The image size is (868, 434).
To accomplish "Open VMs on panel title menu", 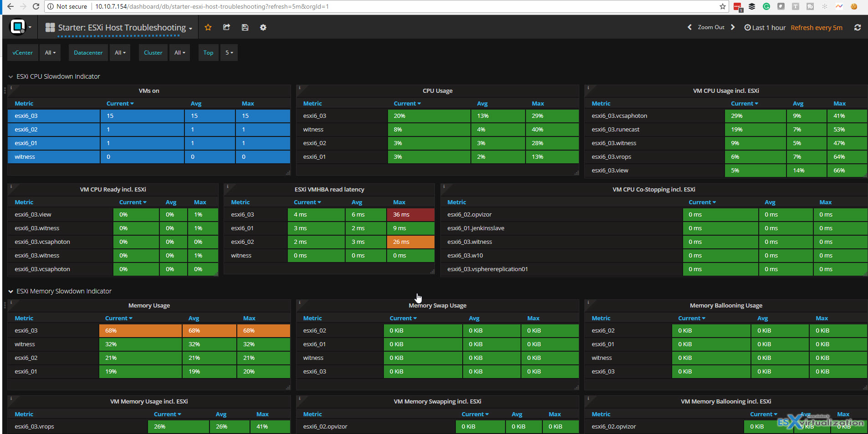I will point(149,91).
